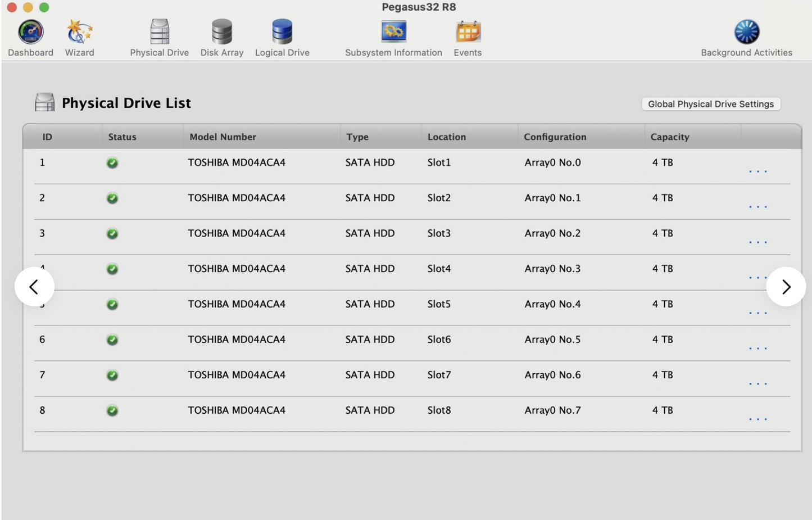Screen dimensions: 812x520
Task: Open Subsystem Information panel
Action: (393, 33)
